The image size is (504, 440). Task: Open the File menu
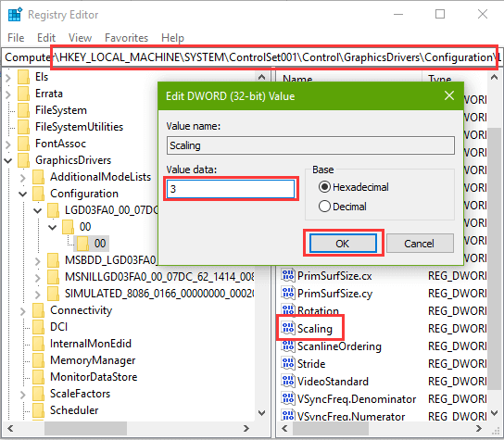tap(16, 38)
